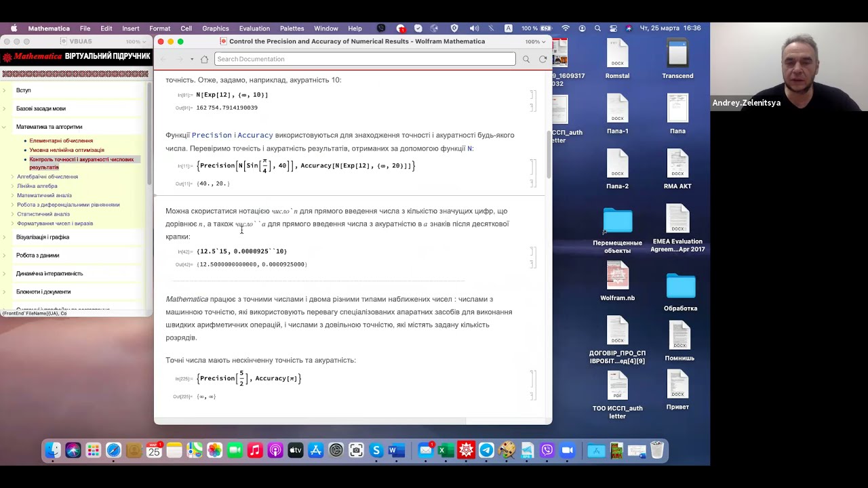Click Spotlight search icon in menu bar
The width and height of the screenshot is (868, 488).
597,28
